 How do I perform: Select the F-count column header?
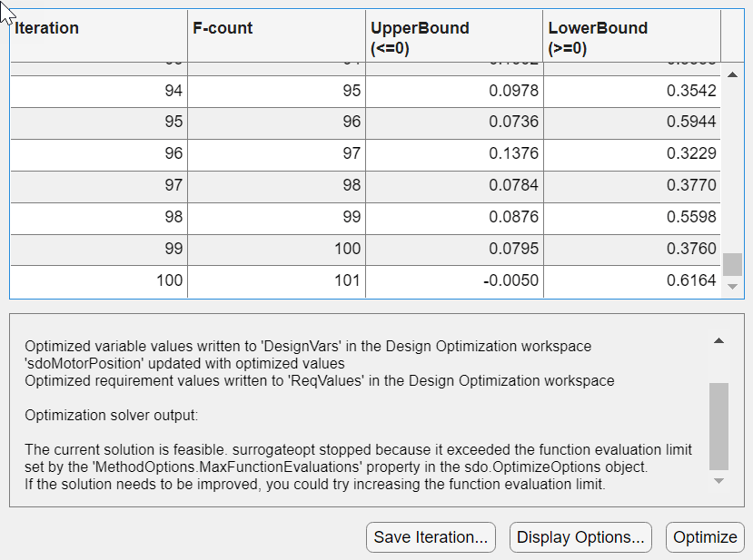[x=277, y=36]
